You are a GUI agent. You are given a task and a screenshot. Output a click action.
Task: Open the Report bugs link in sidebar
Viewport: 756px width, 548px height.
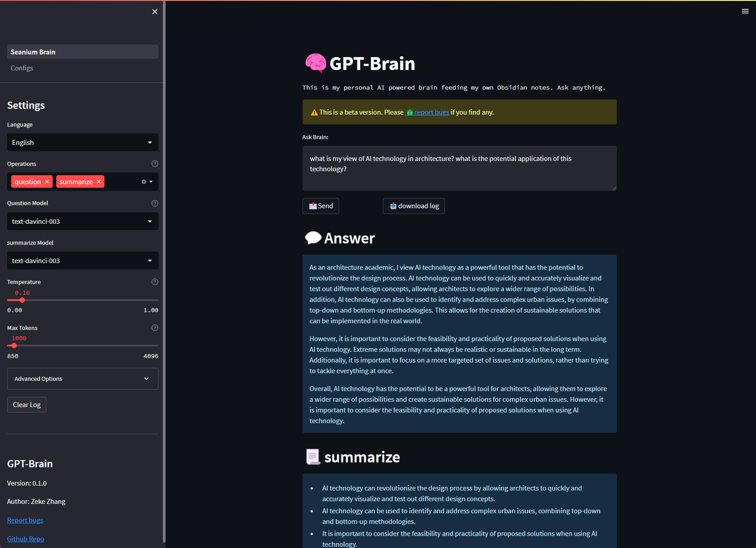click(x=25, y=520)
